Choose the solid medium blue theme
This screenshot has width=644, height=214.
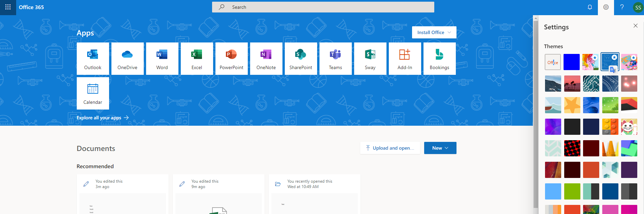(610, 191)
